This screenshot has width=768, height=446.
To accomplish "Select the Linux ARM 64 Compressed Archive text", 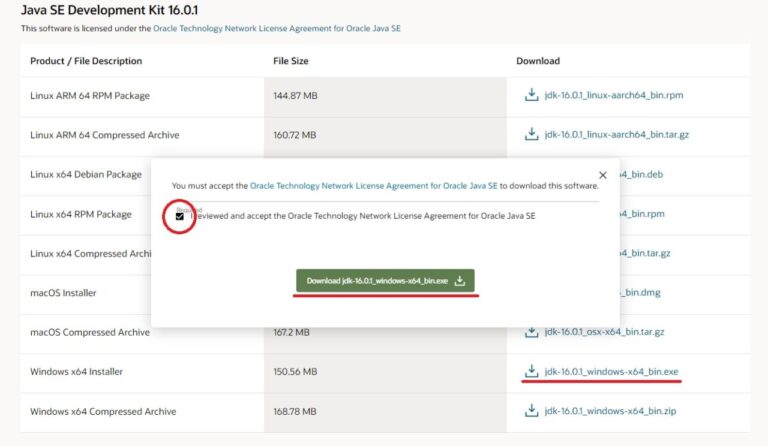I will (x=104, y=135).
